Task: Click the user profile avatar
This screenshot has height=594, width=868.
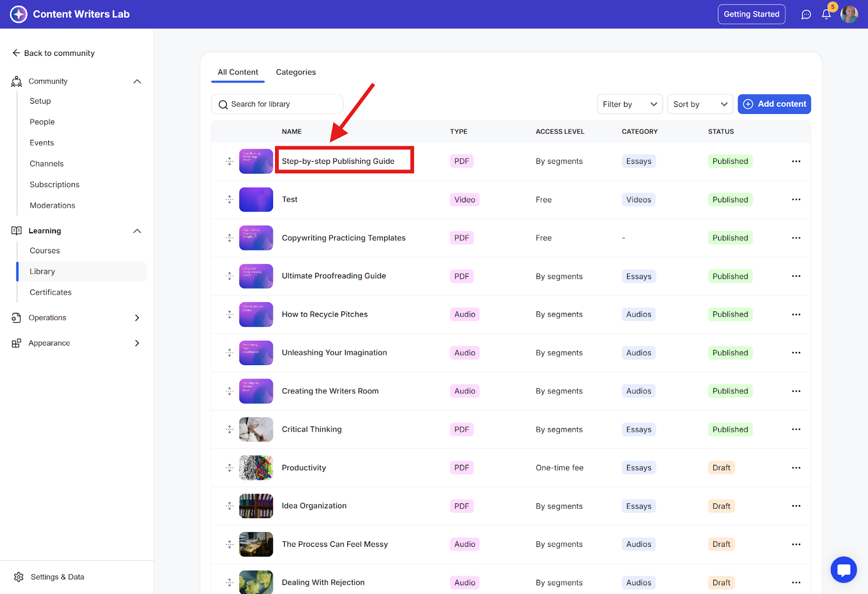Action: click(x=849, y=15)
